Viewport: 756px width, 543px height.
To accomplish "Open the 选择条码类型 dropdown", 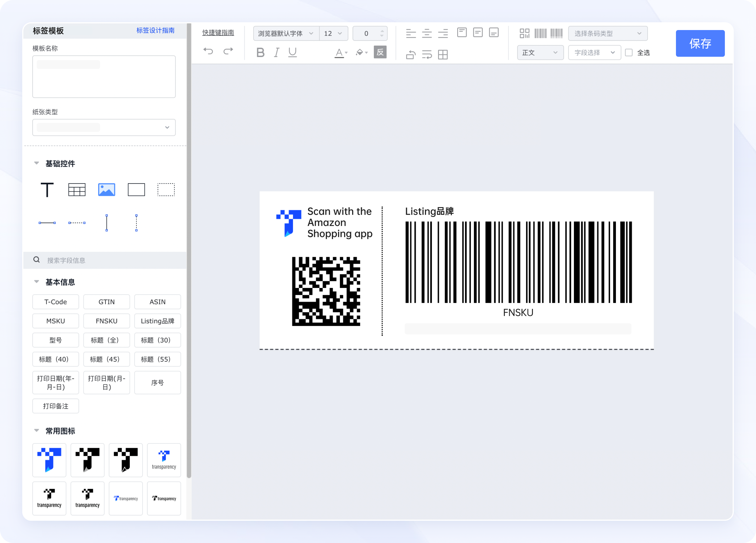I will (x=608, y=33).
